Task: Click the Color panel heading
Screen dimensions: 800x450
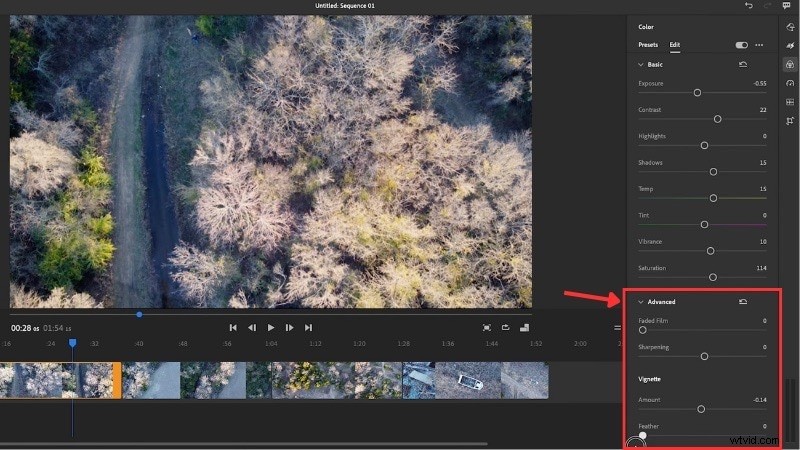Action: tap(645, 27)
